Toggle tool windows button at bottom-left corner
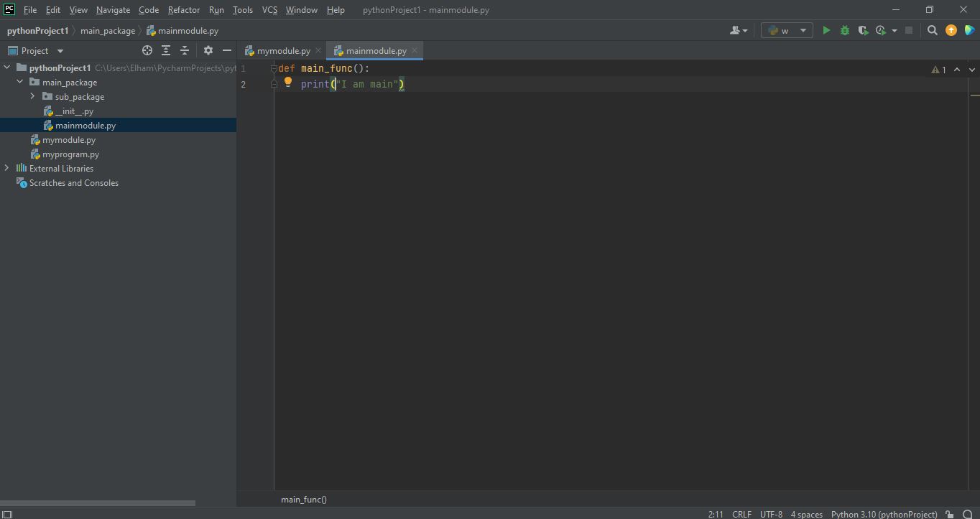 [x=7, y=514]
